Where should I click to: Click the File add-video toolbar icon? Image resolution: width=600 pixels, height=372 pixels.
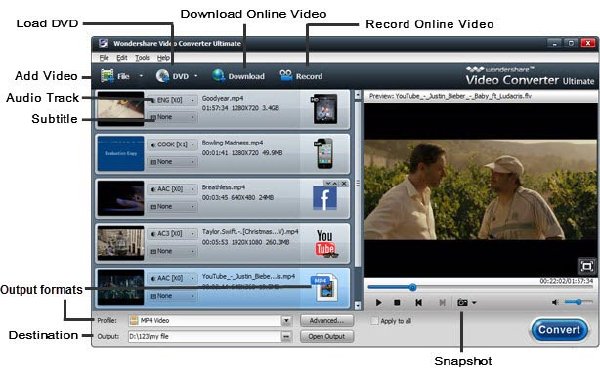pos(107,76)
